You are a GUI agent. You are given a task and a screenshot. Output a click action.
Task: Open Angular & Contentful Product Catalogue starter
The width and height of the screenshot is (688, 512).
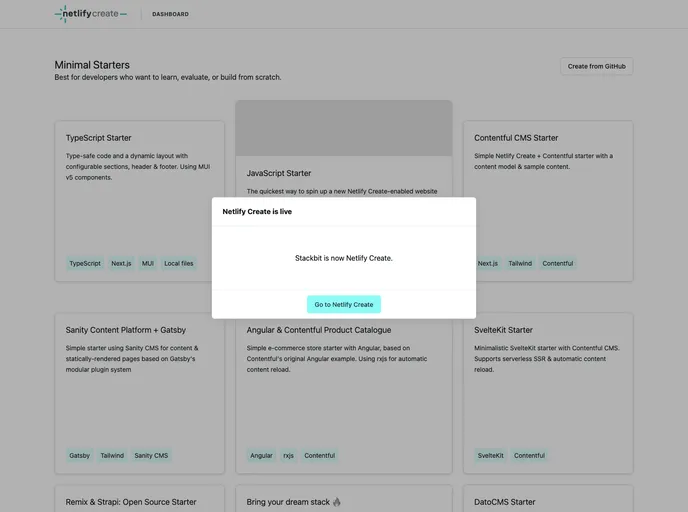319,330
